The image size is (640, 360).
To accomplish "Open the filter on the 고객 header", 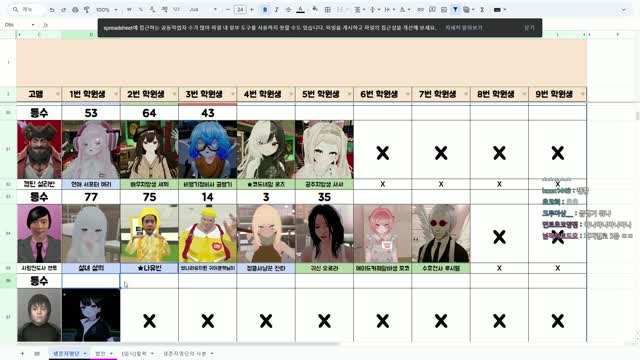I will tap(58, 94).
